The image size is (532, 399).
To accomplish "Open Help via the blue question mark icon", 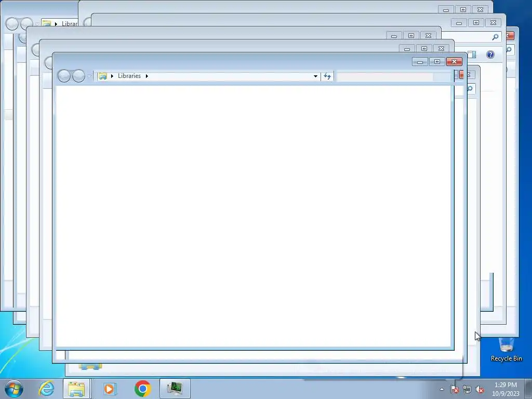I will 490,55.
